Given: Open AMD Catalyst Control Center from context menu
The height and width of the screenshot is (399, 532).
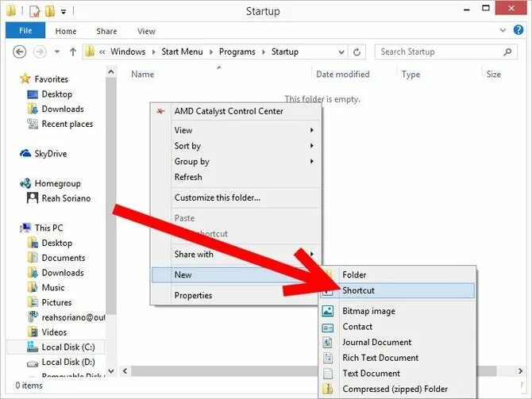Looking at the screenshot, I should click(236, 111).
